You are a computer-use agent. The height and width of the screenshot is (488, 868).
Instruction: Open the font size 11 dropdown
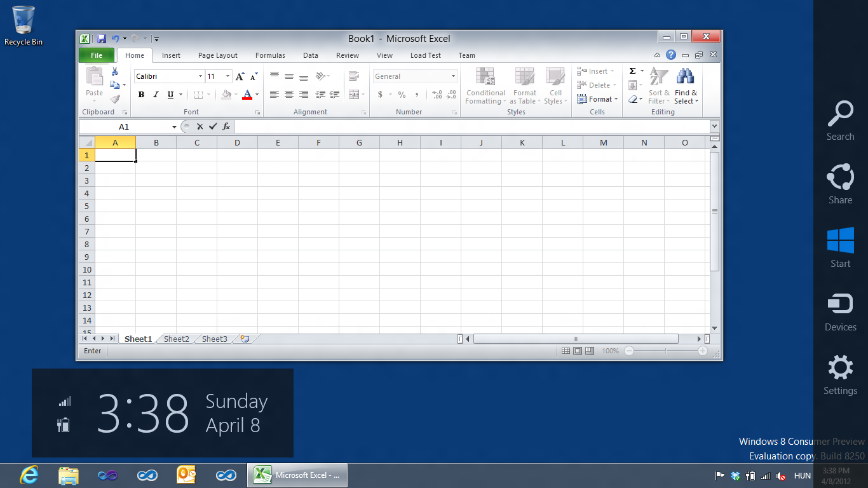tap(227, 76)
